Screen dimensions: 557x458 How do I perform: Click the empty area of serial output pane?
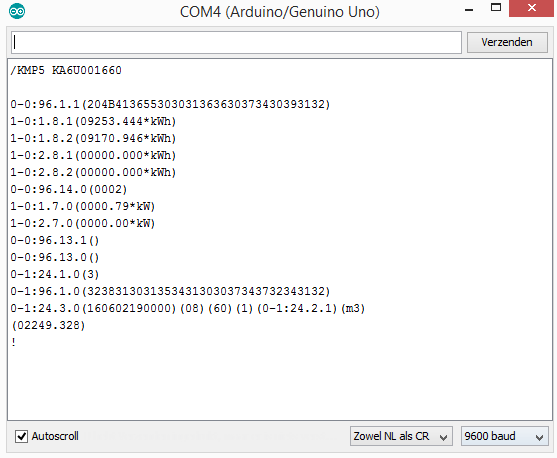tap(280, 384)
